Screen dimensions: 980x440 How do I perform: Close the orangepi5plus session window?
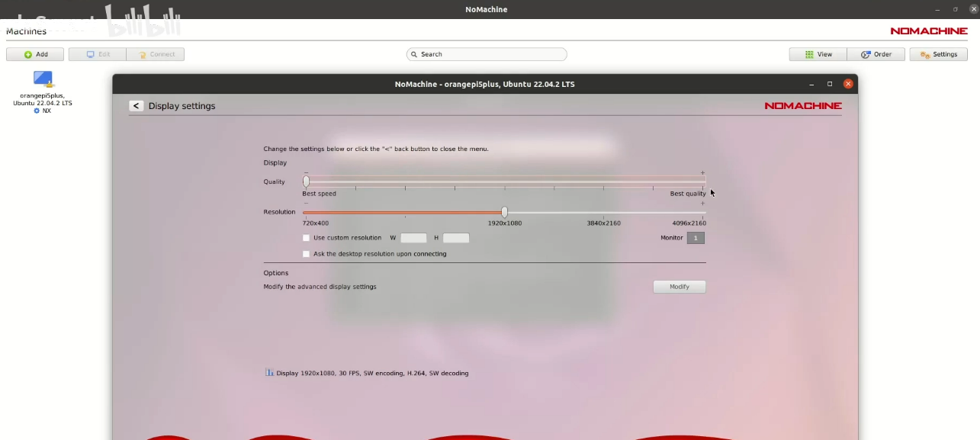[848, 84]
